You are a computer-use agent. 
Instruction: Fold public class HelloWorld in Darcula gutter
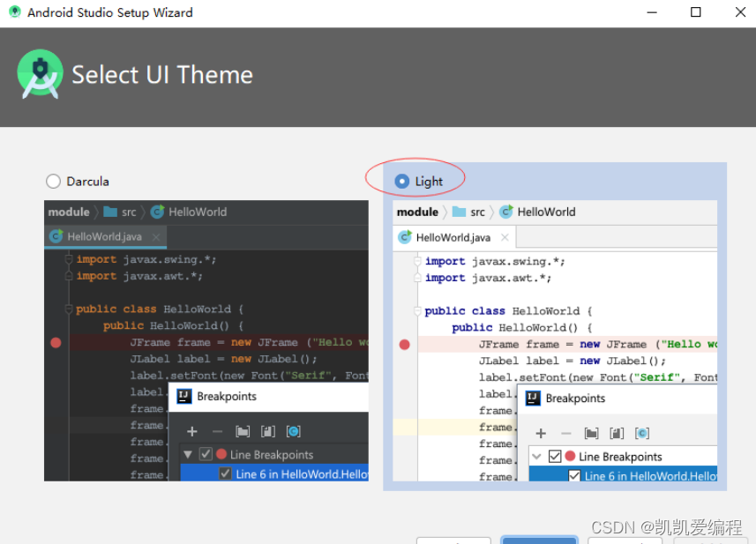[69, 309]
